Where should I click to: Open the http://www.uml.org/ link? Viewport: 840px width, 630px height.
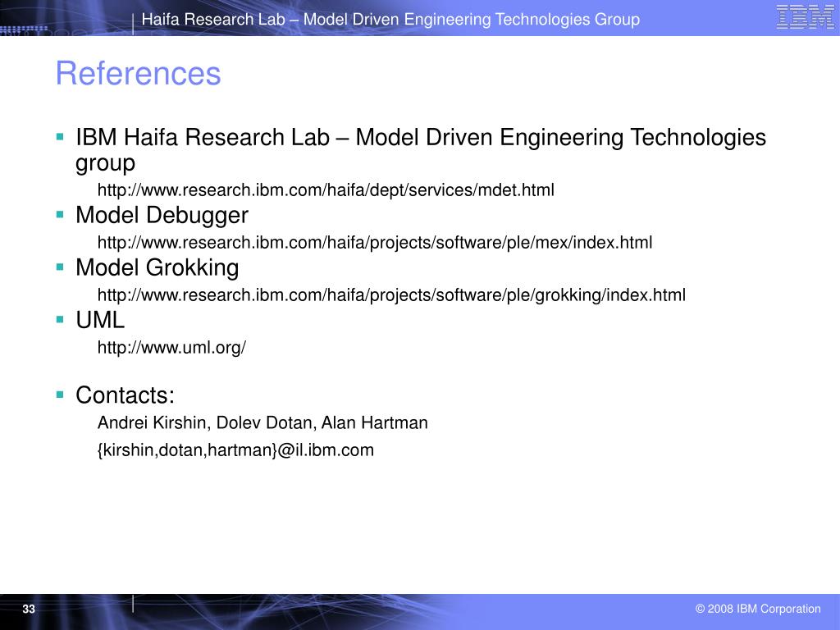(171, 348)
